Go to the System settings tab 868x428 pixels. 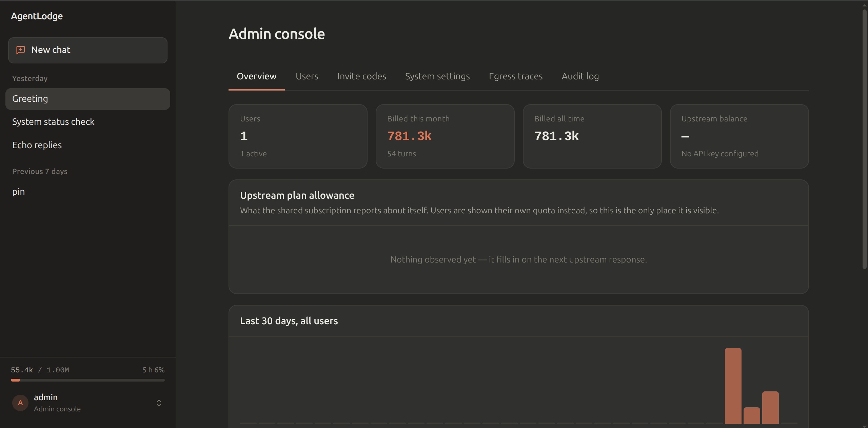click(x=437, y=76)
